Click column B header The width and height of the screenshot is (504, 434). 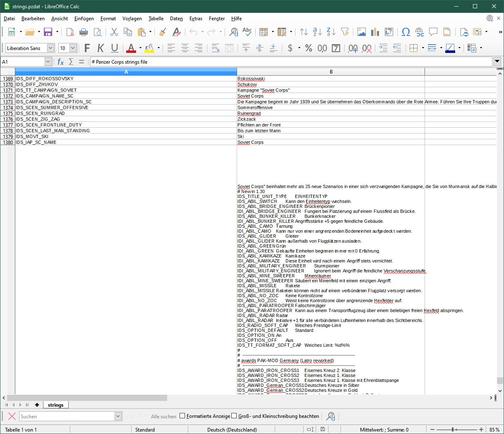tap(331, 72)
